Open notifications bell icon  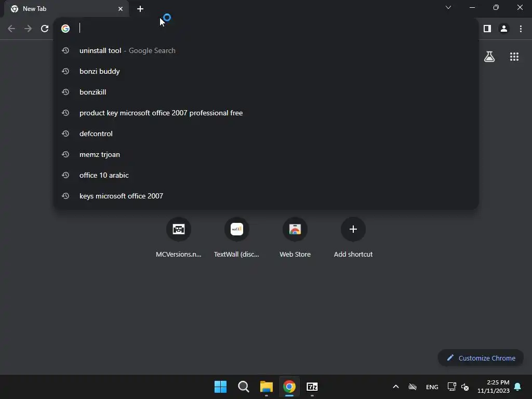pos(518,387)
